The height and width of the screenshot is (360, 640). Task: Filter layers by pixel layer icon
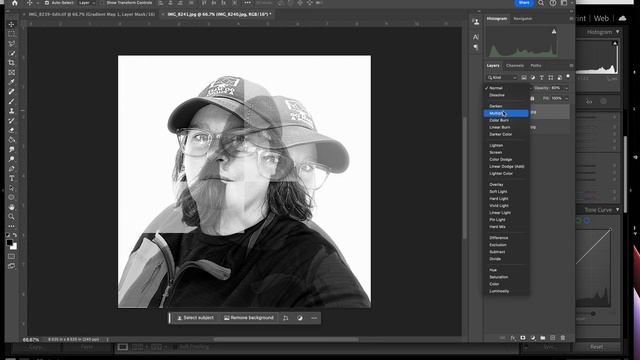(524, 78)
